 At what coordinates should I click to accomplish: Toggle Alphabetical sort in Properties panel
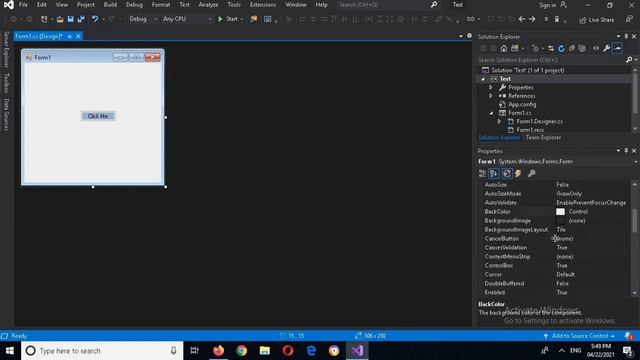493,173
